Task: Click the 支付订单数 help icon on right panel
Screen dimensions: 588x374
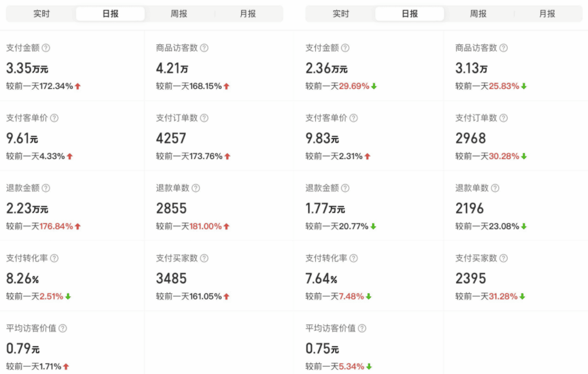Action: point(505,117)
